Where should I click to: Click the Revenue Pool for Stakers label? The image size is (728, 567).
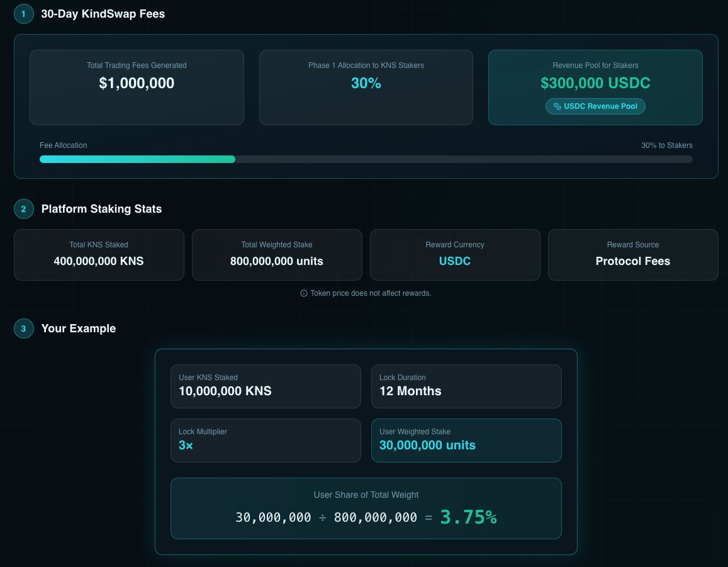coord(595,65)
